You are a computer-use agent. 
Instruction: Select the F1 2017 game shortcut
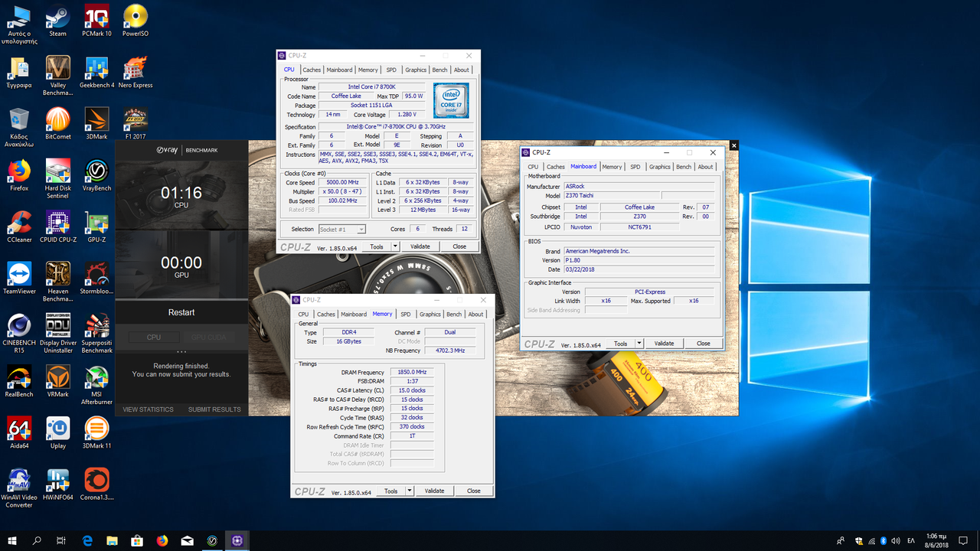(x=136, y=123)
